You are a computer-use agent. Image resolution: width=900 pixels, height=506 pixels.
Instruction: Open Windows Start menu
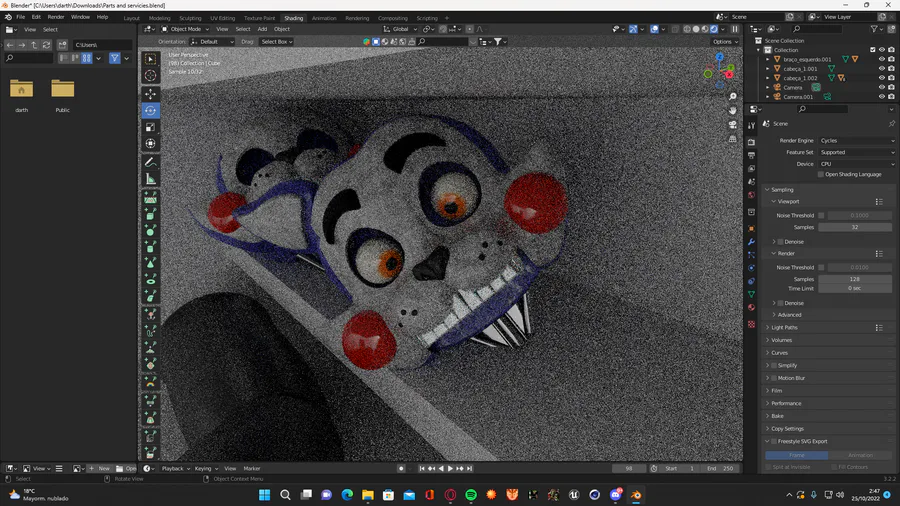[x=265, y=495]
